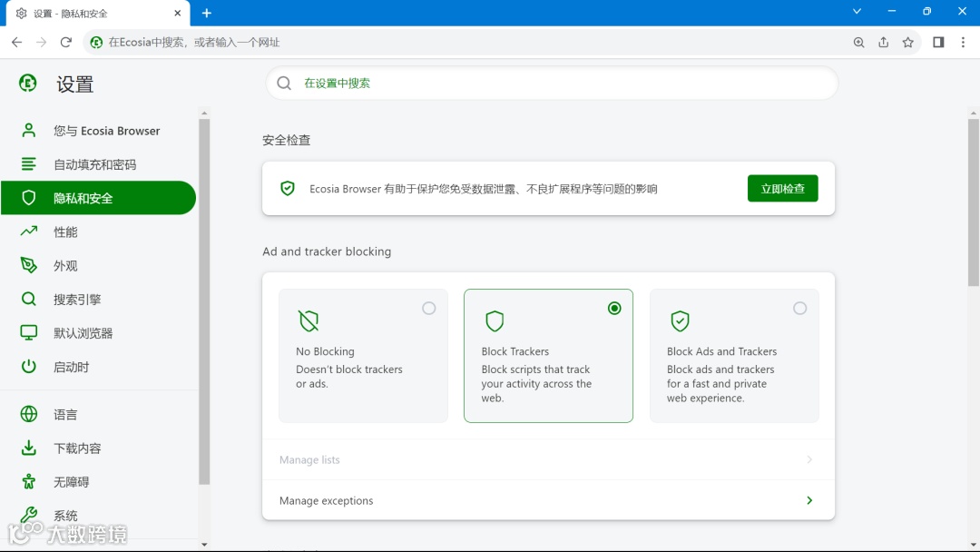This screenshot has height=552, width=980.
Task: Open 您与 Ecosia Browser settings section
Action: [x=99, y=130]
